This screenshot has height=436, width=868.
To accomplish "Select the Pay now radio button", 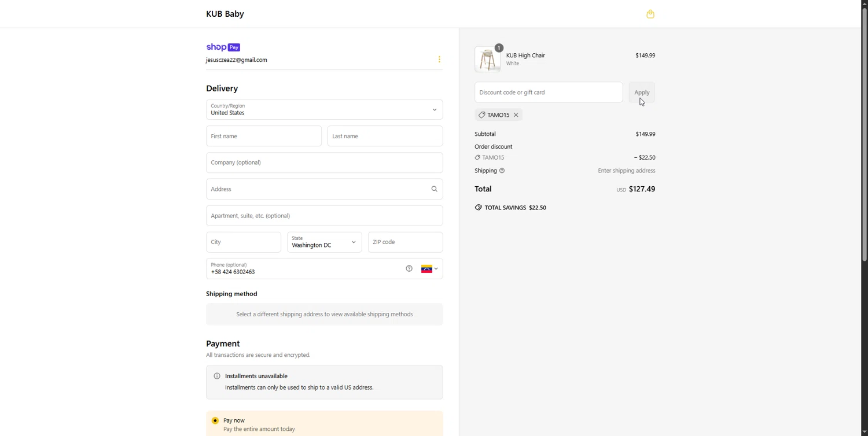I will (x=215, y=420).
